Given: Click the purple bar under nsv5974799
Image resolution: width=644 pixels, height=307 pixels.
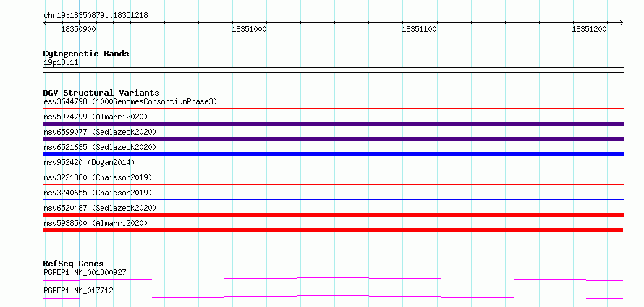Looking at the screenshot, I should point(333,124).
